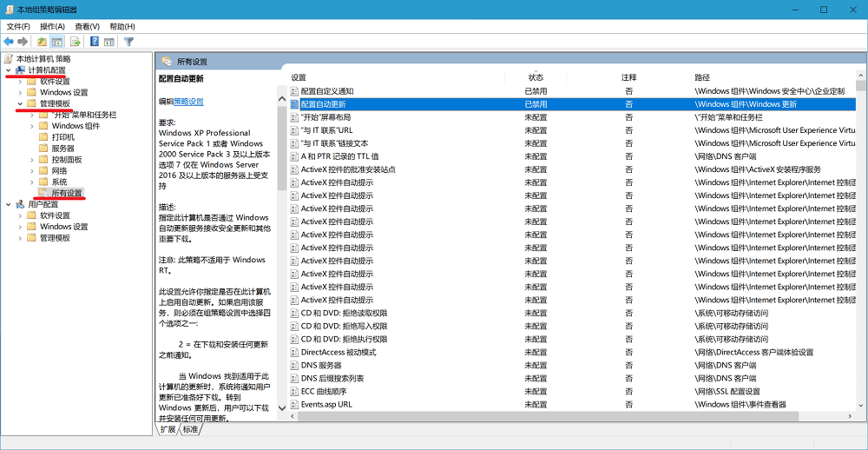Click the policy icon of ECC 曲线顺序

(294, 391)
